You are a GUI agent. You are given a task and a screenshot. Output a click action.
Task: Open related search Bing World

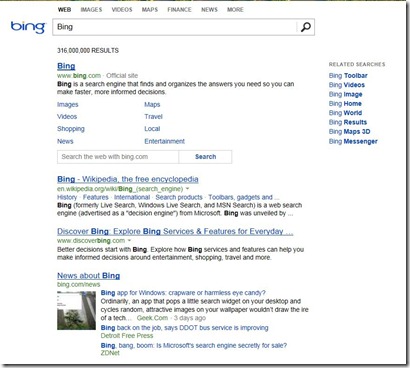(345, 113)
